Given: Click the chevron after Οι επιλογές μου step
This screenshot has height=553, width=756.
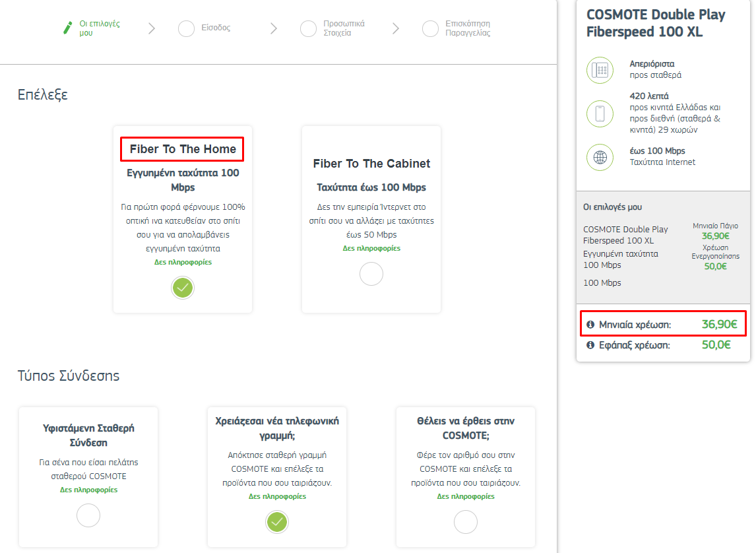Looking at the screenshot, I should coord(152,28).
